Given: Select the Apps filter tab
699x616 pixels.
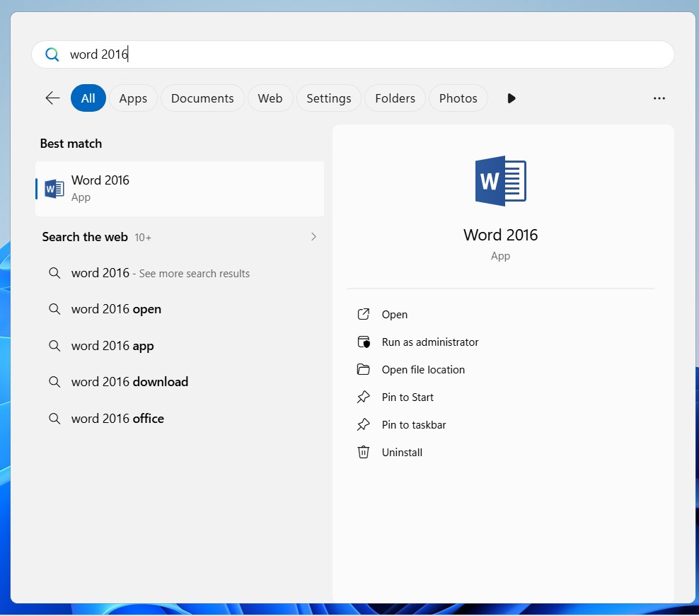Looking at the screenshot, I should (133, 98).
